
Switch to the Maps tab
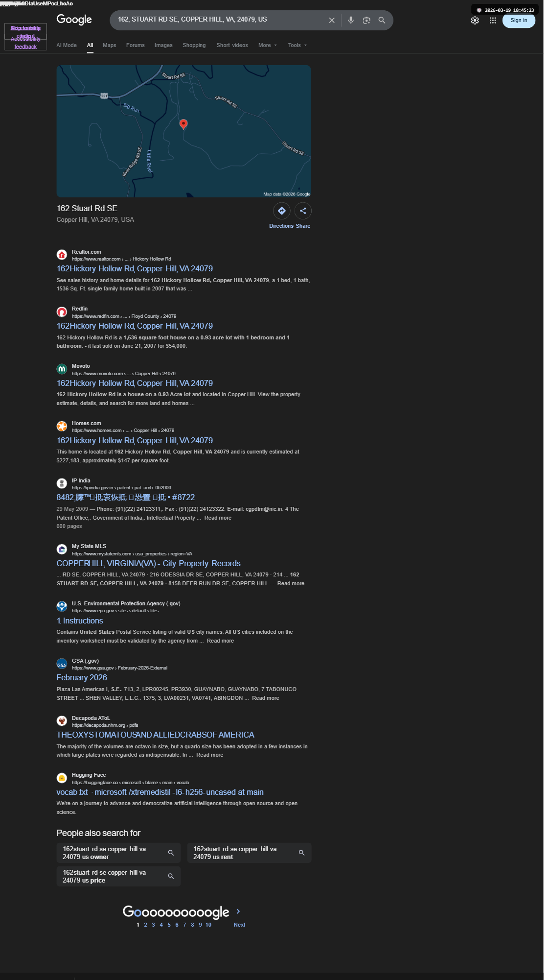(x=110, y=45)
